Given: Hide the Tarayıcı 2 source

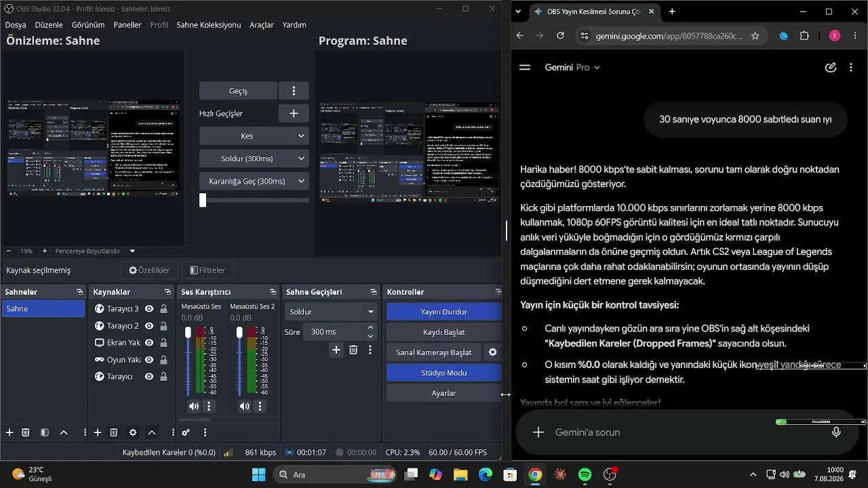Looking at the screenshot, I should pyautogui.click(x=149, y=326).
